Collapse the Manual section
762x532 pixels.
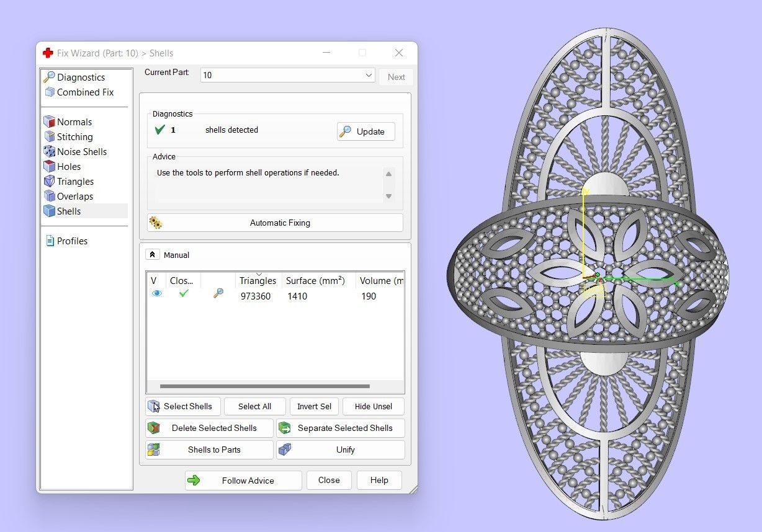(x=152, y=255)
